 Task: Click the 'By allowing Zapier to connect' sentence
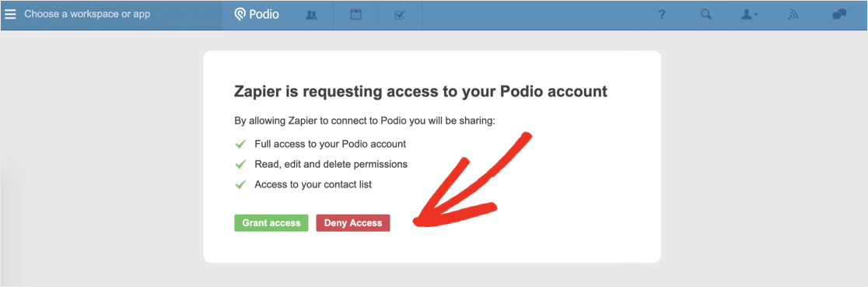365,121
